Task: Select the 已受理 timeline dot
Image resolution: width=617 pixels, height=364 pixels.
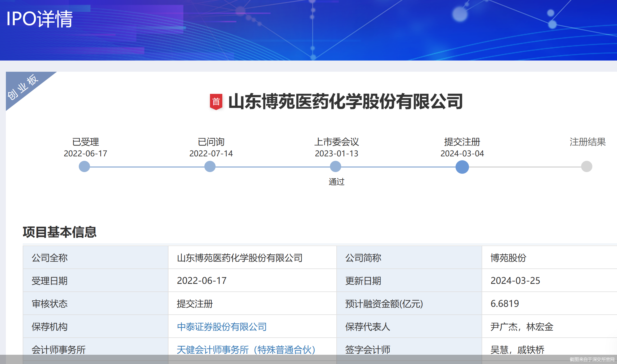Action: (x=84, y=167)
